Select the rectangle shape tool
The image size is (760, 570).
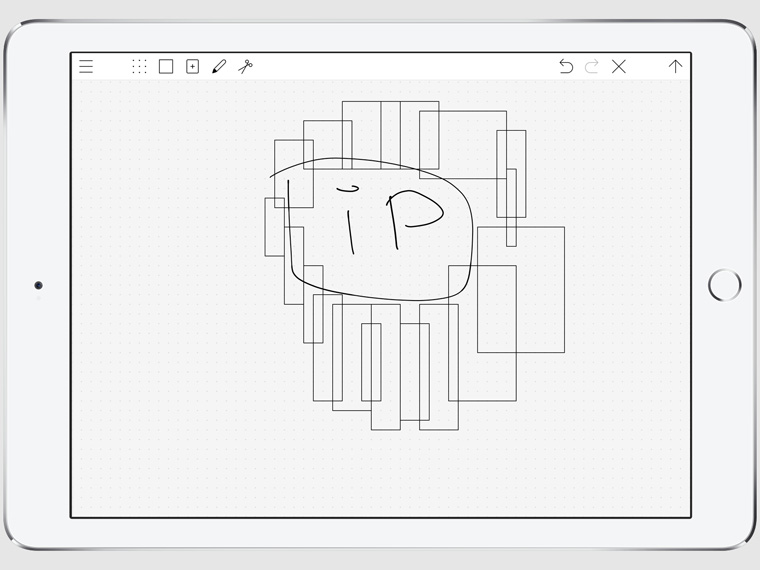click(x=166, y=66)
